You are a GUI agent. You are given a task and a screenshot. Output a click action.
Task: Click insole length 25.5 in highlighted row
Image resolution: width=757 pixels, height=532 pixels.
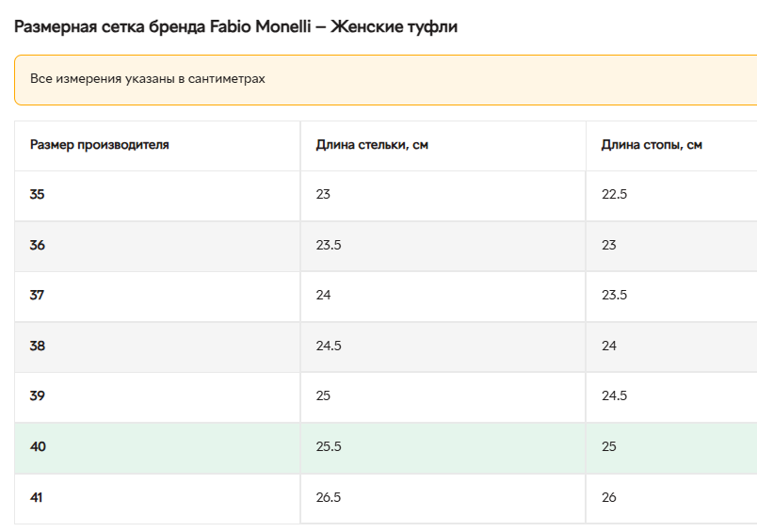tap(329, 446)
